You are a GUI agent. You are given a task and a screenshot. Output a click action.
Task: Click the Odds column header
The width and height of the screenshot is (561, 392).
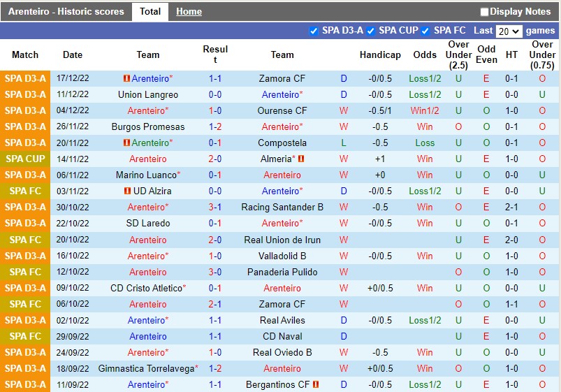(425, 55)
